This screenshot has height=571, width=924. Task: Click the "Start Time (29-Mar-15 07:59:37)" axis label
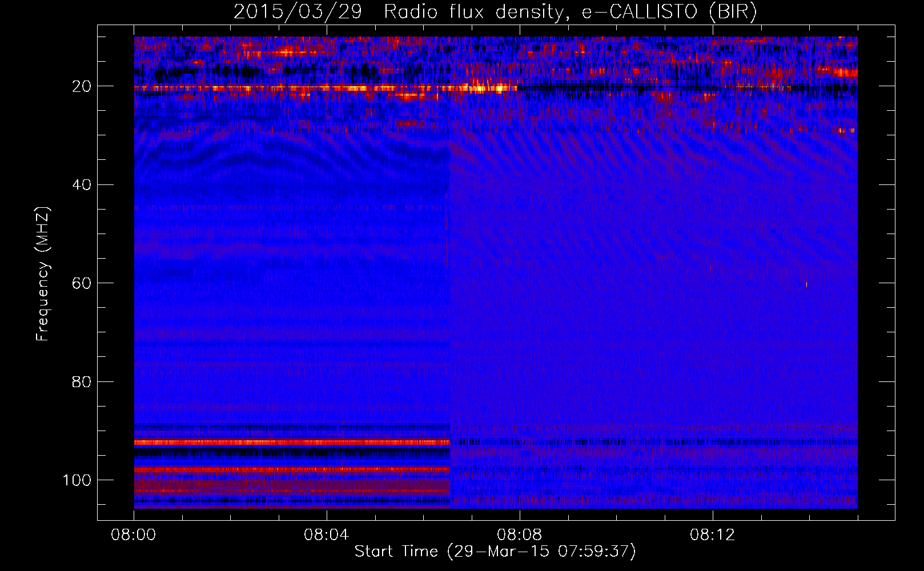point(495,552)
